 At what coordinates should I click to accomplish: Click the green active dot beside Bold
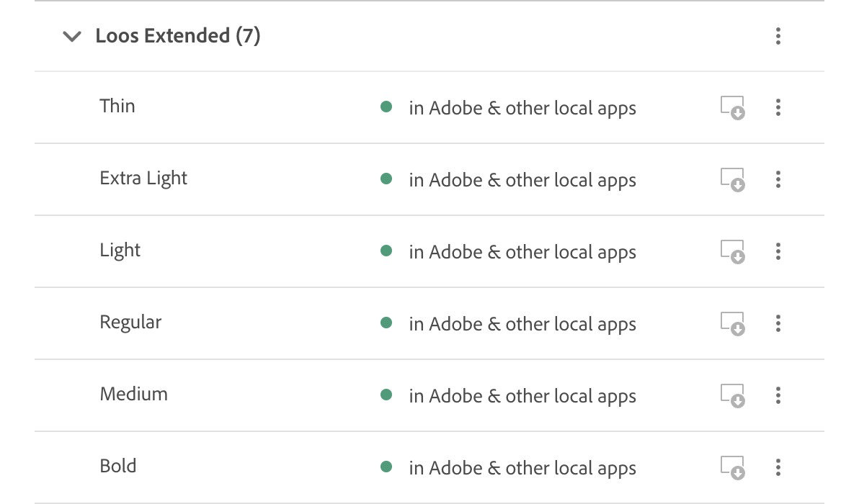pos(386,466)
